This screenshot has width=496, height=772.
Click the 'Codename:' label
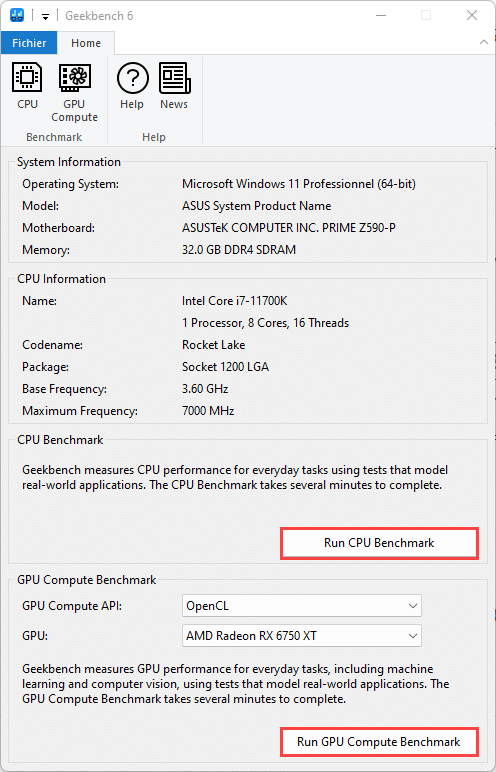52,345
